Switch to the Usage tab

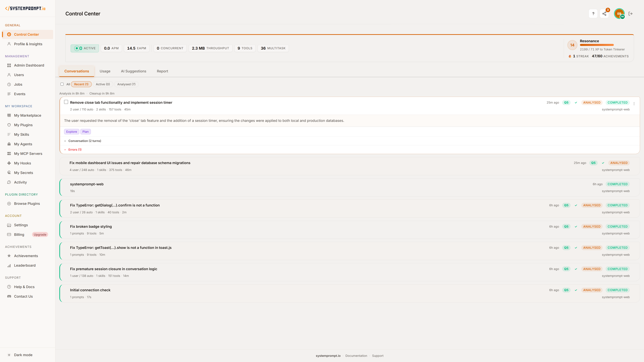(x=105, y=71)
